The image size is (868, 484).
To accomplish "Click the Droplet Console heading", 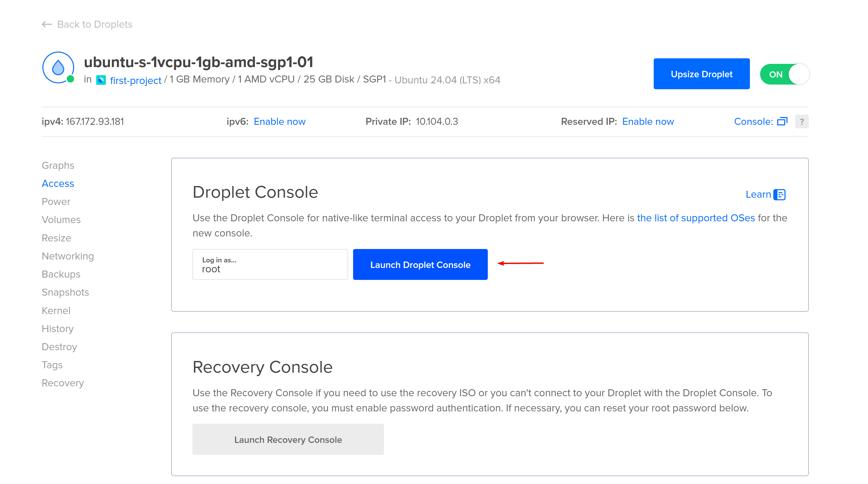I will [255, 192].
